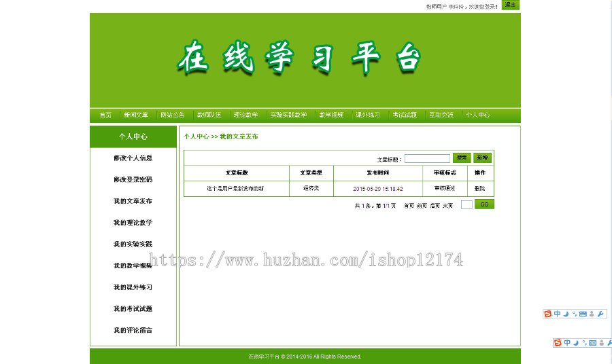The height and width of the screenshot is (364, 612).
Task: Click the 共 1 条, 第 1/1 页 page summary
Action: click(375, 206)
